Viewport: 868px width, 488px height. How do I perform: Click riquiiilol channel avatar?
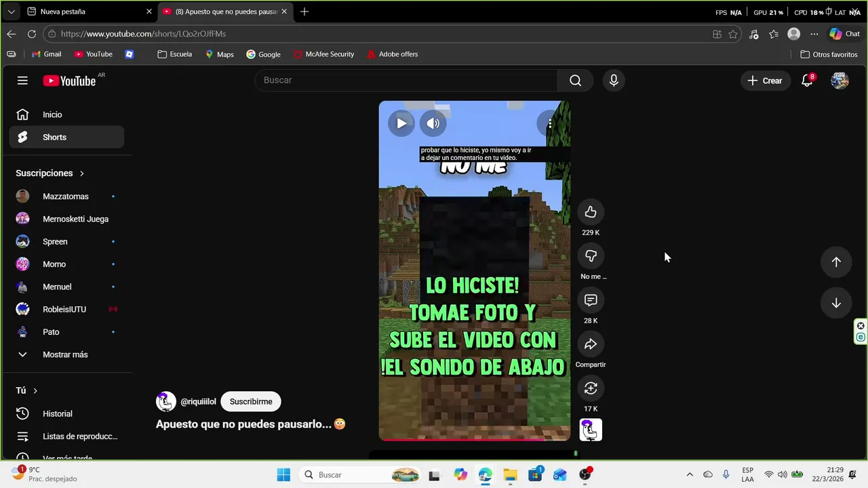(x=166, y=401)
